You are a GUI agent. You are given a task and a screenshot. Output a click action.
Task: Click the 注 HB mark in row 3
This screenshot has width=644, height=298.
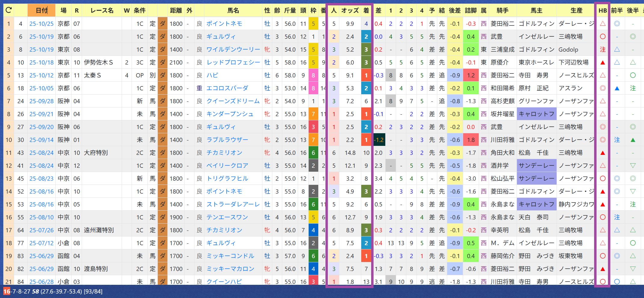pos(603,50)
